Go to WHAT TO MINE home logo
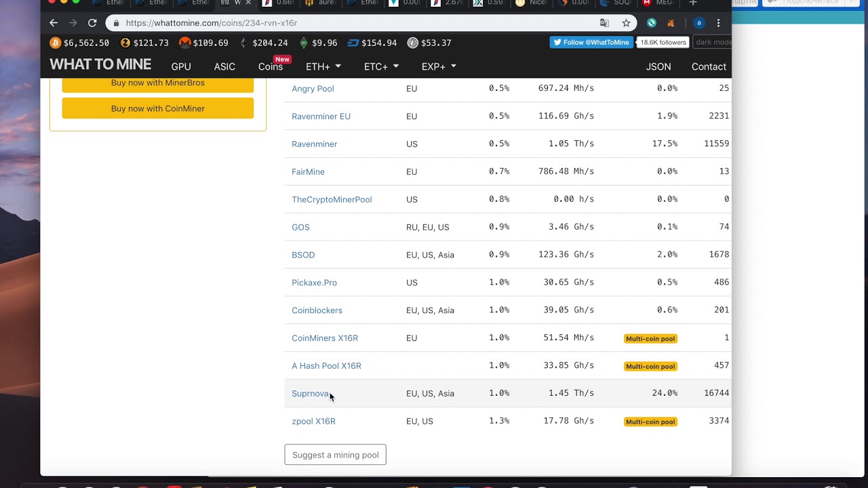Screen dimensions: 868x488 point(100,64)
